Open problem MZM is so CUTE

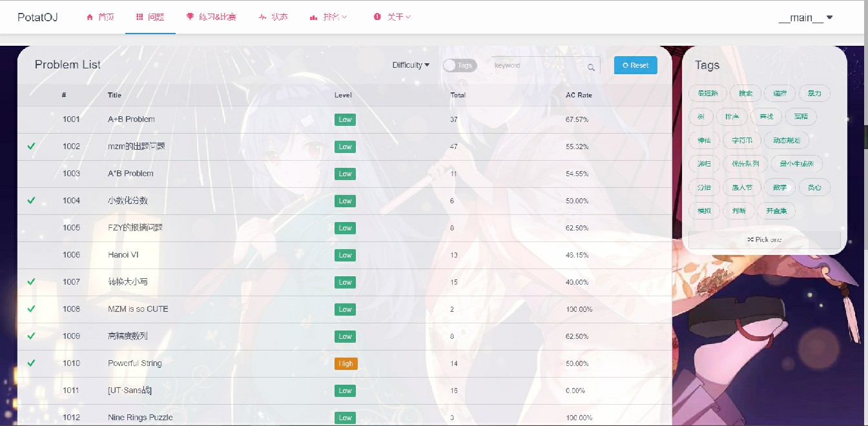coord(138,309)
